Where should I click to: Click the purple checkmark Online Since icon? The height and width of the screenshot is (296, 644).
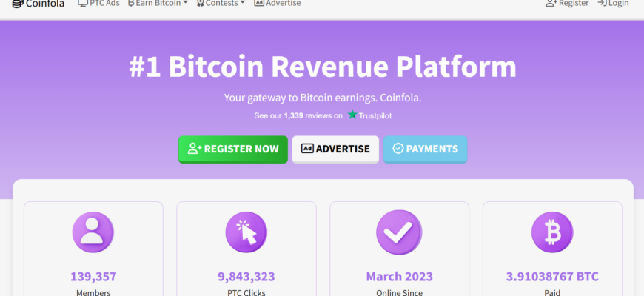[399, 232]
